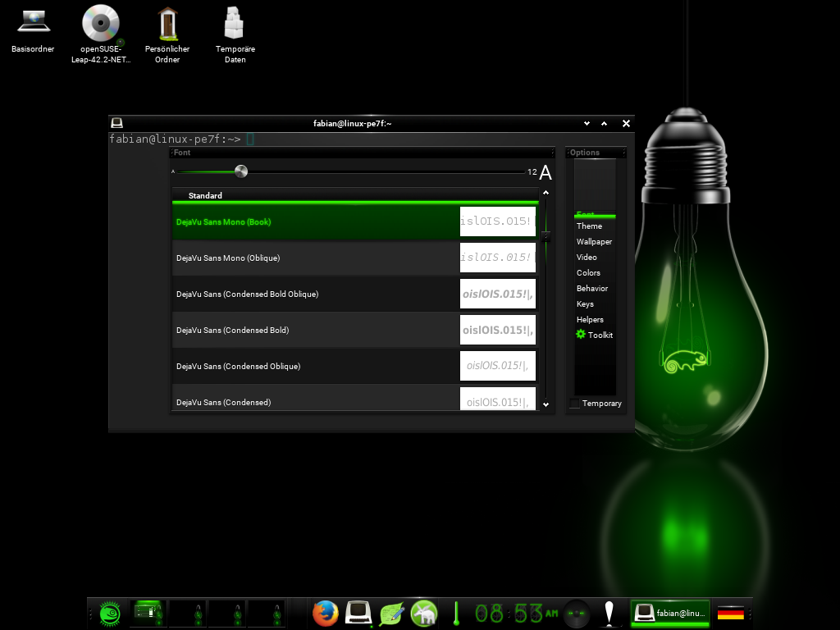Screen dimensions: 840x630
Task: Open the openSUSE-Leap-42.2 disc icon
Action: (x=101, y=24)
